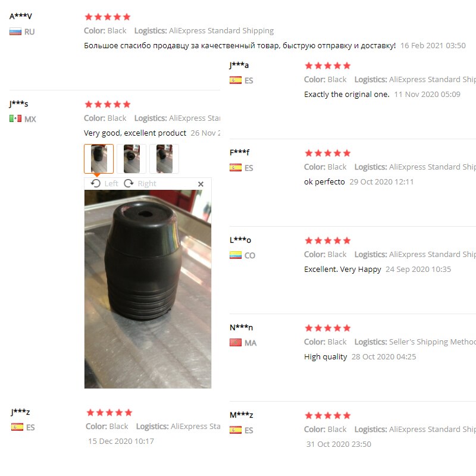Click the Morocco flag icon next to MA
This screenshot has height=476, width=476.
tap(236, 343)
